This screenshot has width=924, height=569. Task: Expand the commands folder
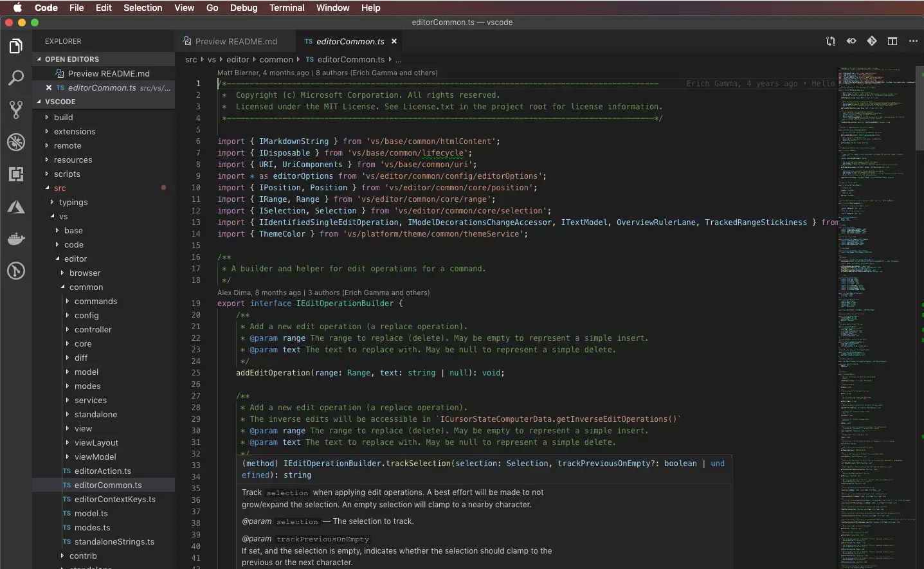[95, 302]
